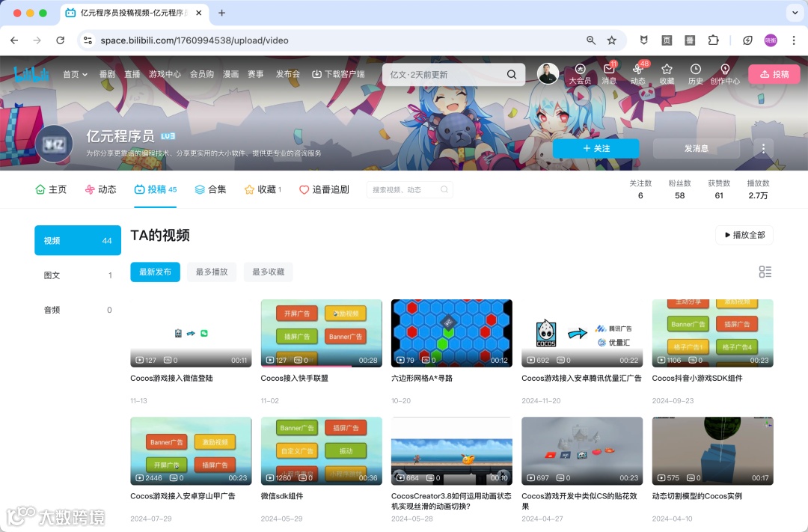Sort by 最多播放

212,272
